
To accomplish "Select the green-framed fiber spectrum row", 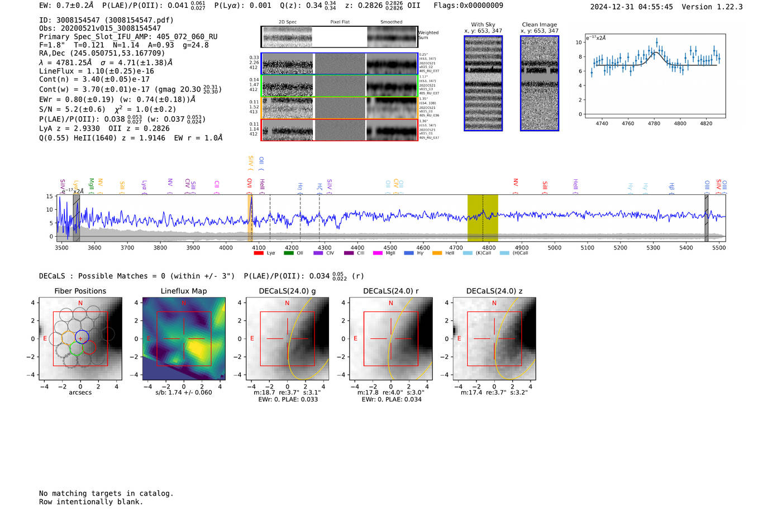I will (x=339, y=85).
